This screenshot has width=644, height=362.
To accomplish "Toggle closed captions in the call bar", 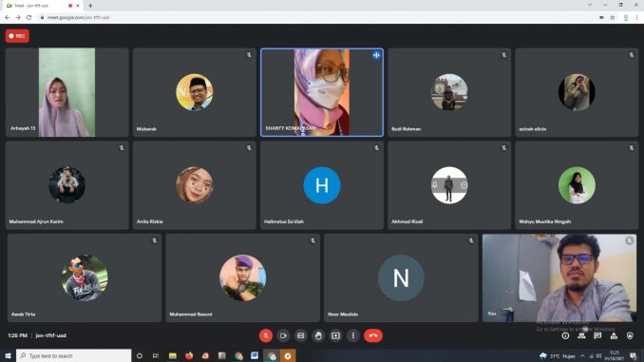I will click(x=301, y=335).
